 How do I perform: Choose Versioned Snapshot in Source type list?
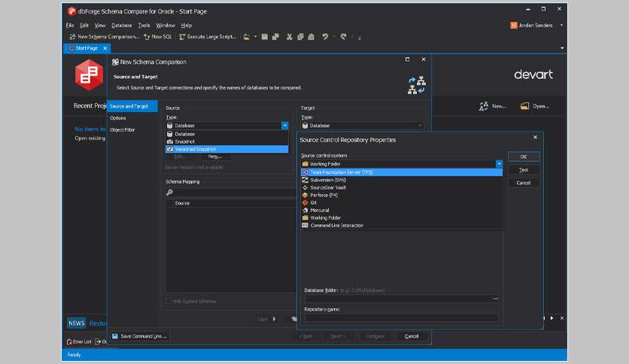coord(226,149)
